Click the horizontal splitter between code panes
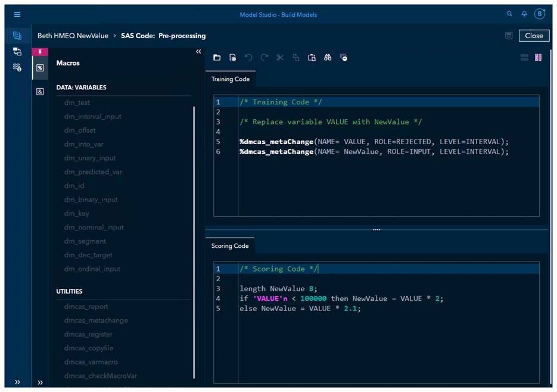The image size is (557, 392). coord(376,229)
